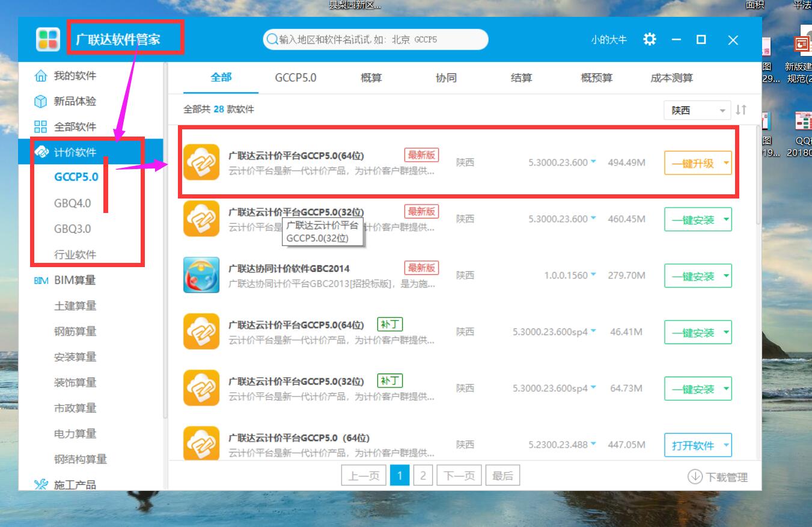Select 装饰算量 in sidebar
The width and height of the screenshot is (812, 527).
(75, 382)
